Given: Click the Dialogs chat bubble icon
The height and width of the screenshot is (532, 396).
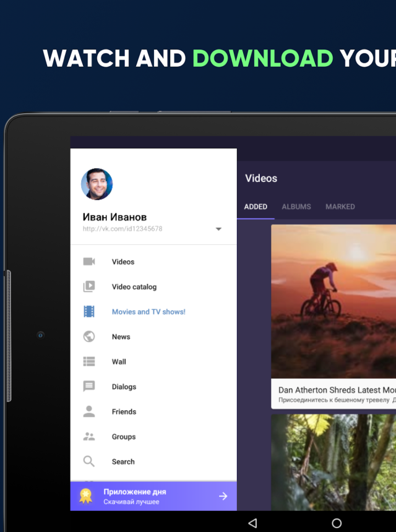Looking at the screenshot, I should pyautogui.click(x=89, y=387).
